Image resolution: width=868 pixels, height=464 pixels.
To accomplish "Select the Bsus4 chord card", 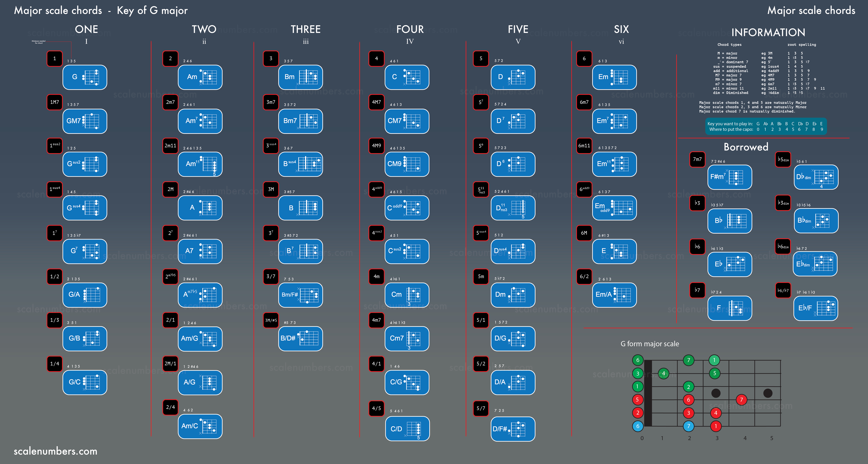I will tap(301, 164).
